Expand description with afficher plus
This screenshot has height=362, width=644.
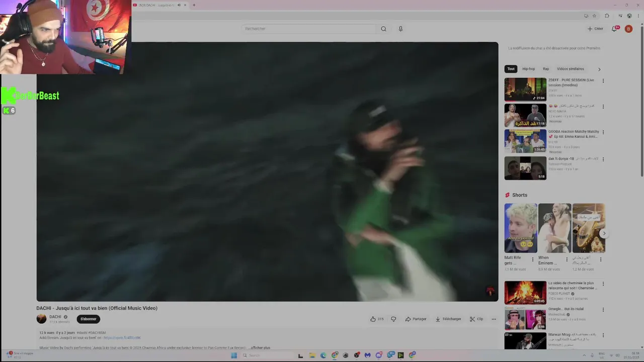(260, 347)
